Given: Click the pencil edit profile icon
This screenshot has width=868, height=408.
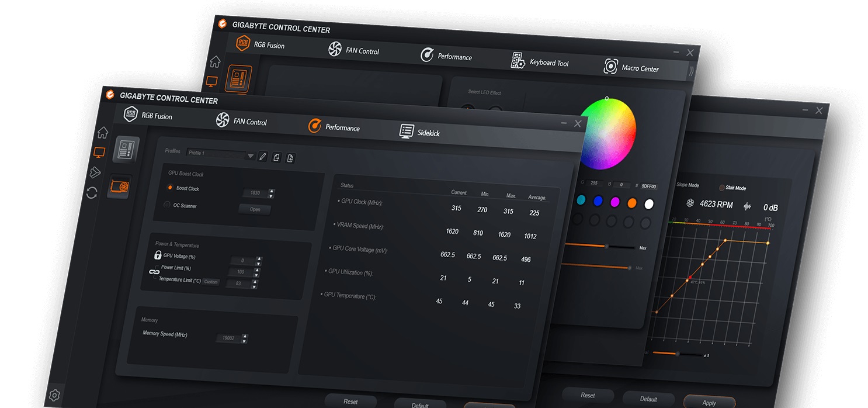Looking at the screenshot, I should coord(262,157).
